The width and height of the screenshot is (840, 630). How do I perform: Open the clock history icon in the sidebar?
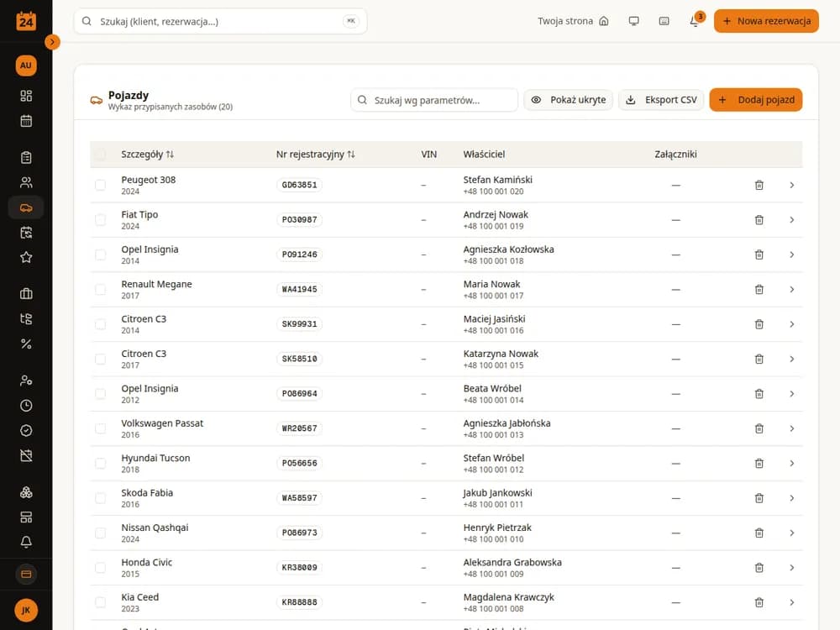(x=26, y=406)
